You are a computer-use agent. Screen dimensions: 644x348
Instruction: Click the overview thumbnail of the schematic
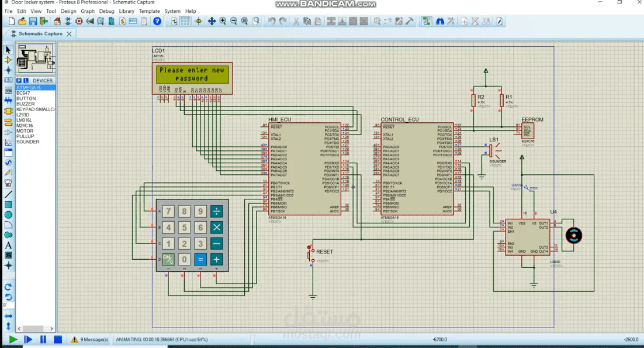(x=35, y=58)
